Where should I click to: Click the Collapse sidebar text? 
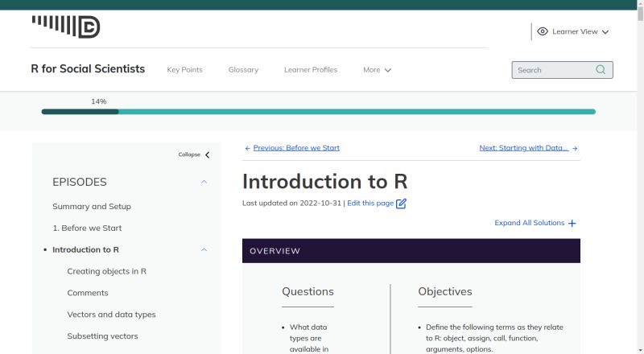[x=189, y=154]
